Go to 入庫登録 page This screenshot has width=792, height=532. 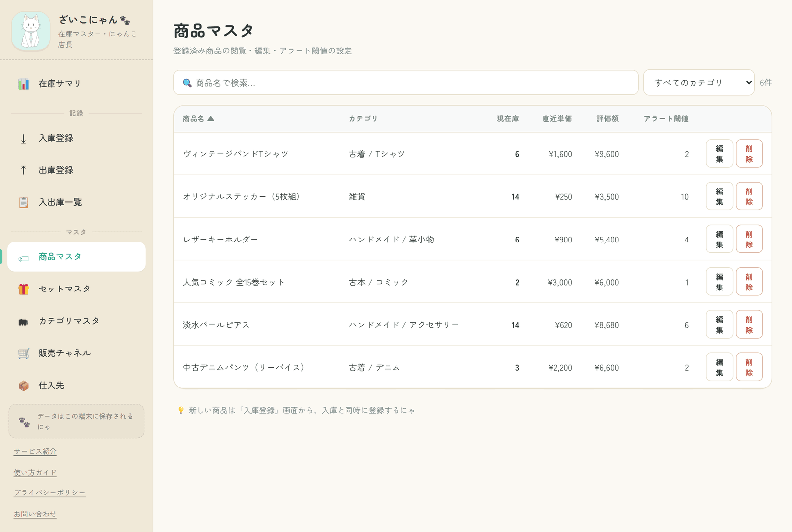(76, 138)
